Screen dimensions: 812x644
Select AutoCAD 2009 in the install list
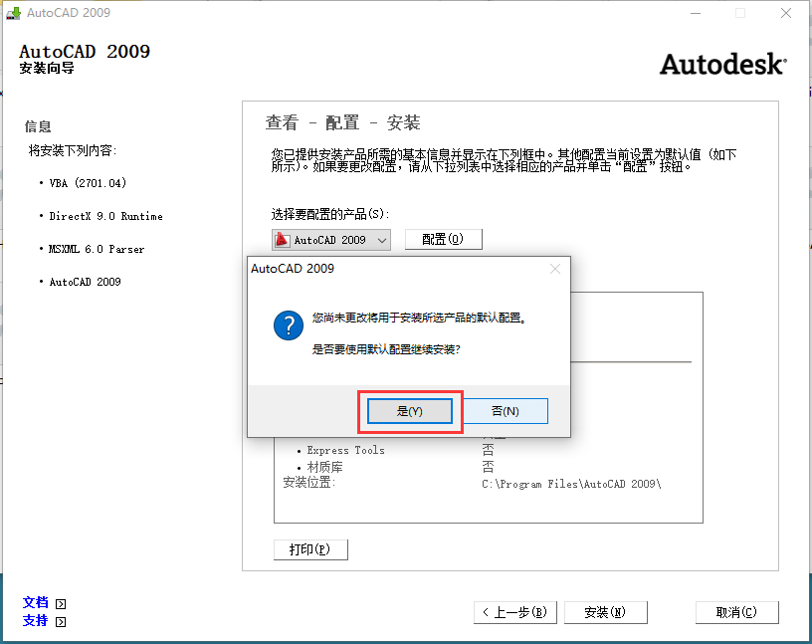click(85, 282)
